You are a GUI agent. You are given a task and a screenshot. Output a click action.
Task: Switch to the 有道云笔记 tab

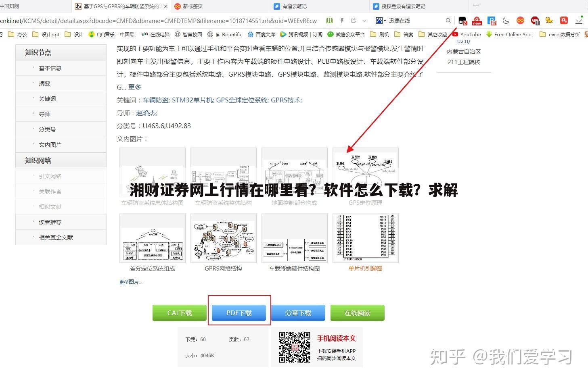pyautogui.click(x=319, y=6)
